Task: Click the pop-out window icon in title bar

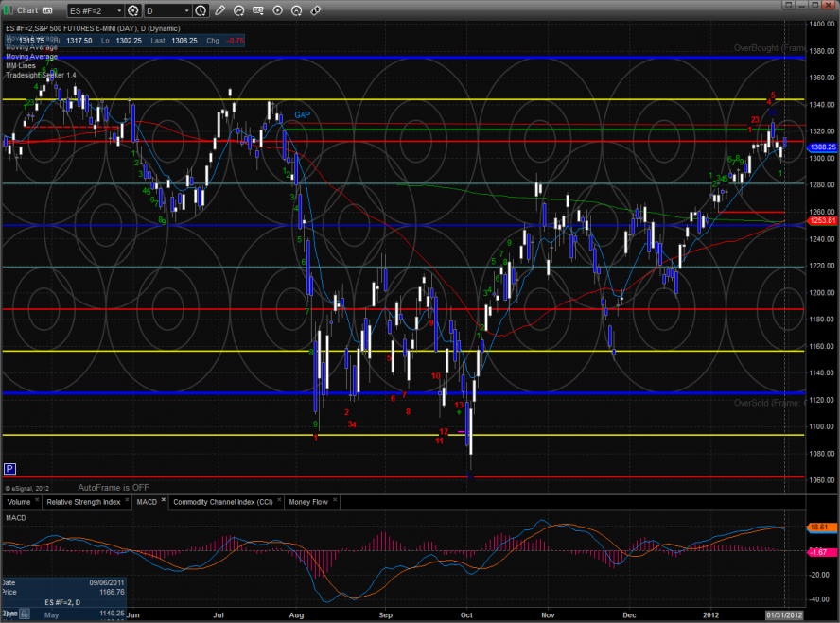Action: click(788, 5)
